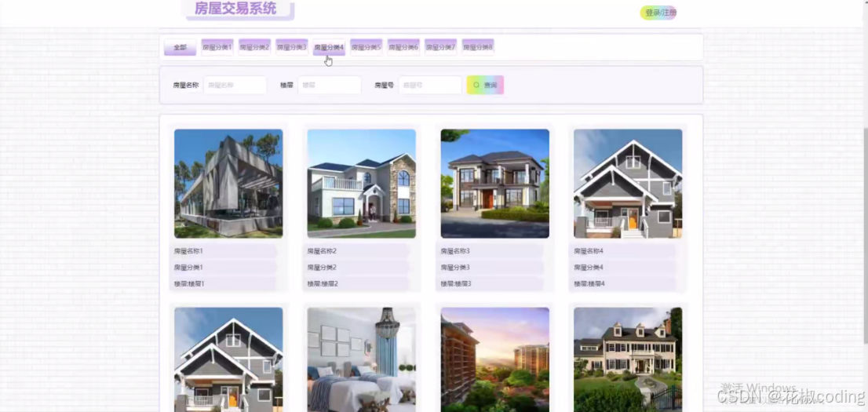868x412 pixels.
Task: Select the 全部 category tab
Action: click(x=180, y=47)
